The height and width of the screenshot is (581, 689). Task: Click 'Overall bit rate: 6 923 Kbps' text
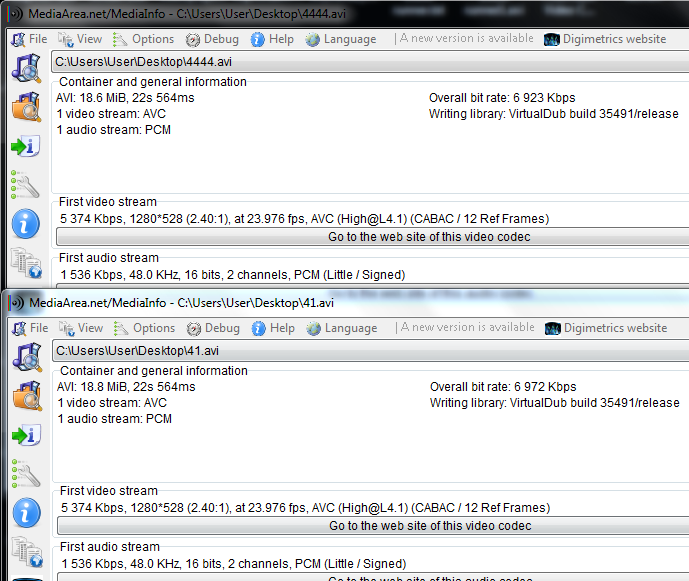pos(502,98)
